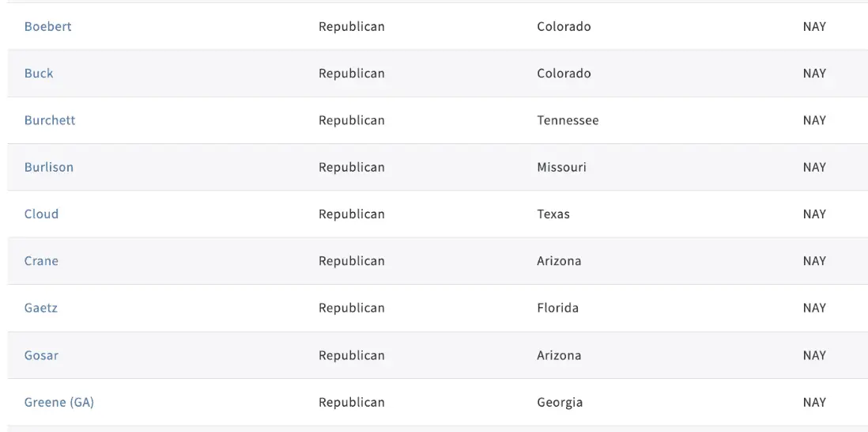This screenshot has width=868, height=432.
Task: Click the Cloud representative link
Action: pyautogui.click(x=41, y=214)
